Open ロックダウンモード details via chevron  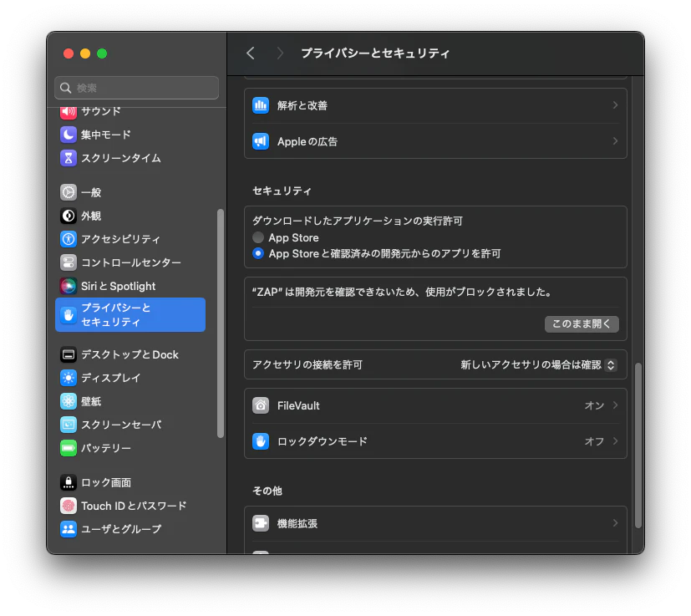click(x=615, y=441)
